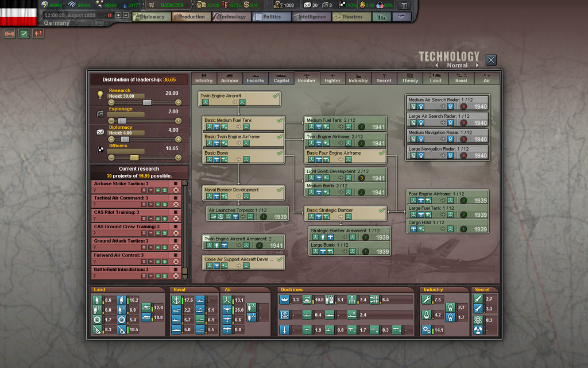Open the Production screen
The image size is (588, 368).
[192, 17]
